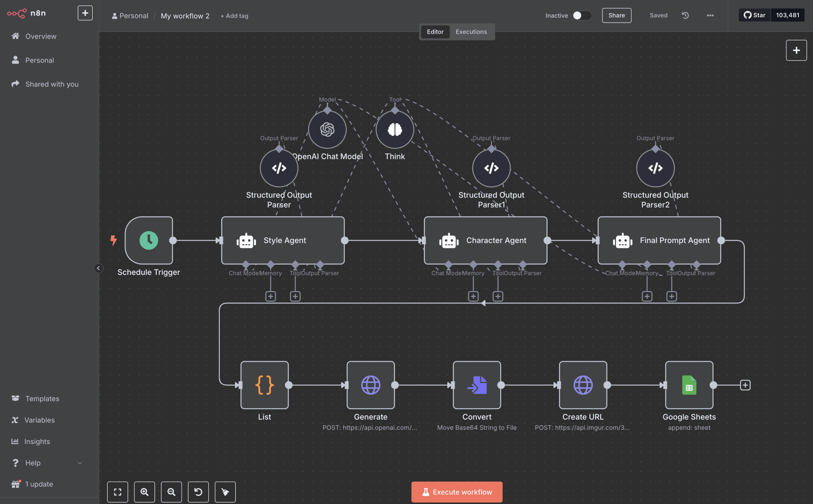
Task: Select the OpenAI Chat Model node
Action: pyautogui.click(x=327, y=130)
